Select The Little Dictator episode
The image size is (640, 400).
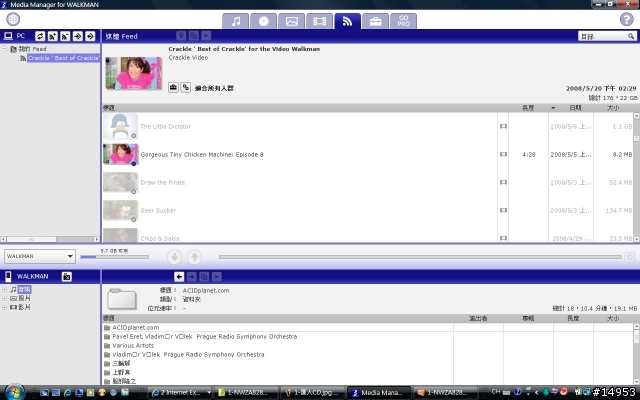pos(299,127)
